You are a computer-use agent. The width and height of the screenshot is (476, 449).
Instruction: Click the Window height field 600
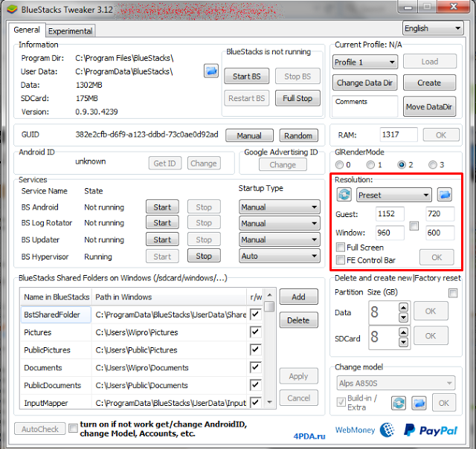pos(440,233)
